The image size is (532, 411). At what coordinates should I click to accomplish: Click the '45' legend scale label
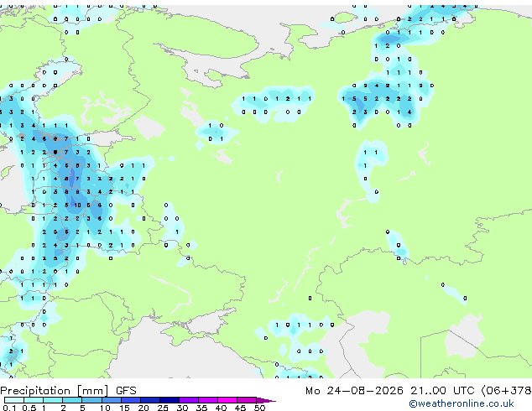point(240,408)
